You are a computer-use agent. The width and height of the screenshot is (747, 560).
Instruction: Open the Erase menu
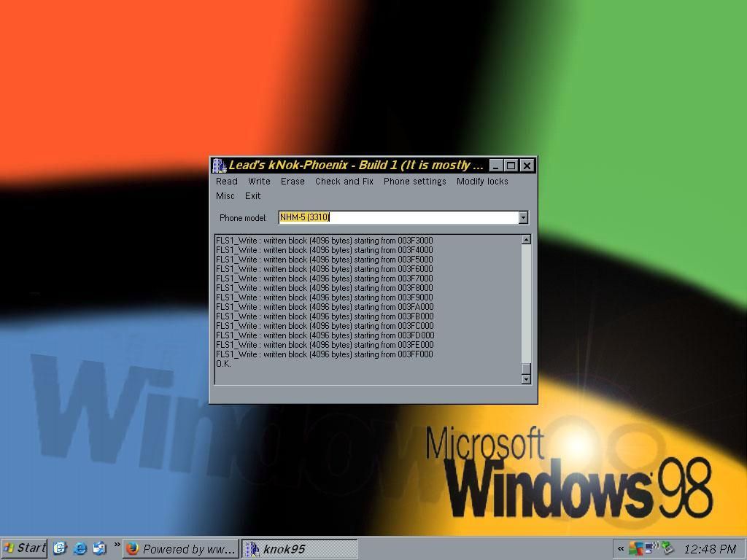click(x=293, y=182)
